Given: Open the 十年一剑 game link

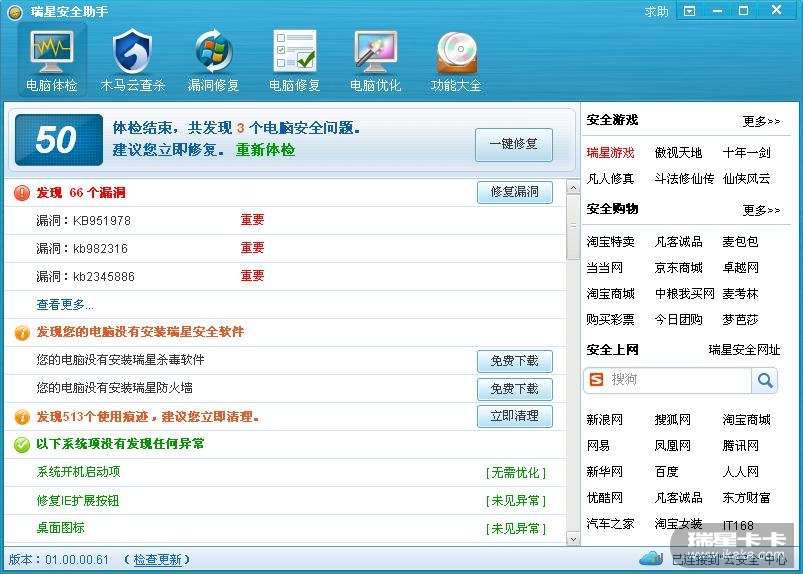Looking at the screenshot, I should coord(747,153).
